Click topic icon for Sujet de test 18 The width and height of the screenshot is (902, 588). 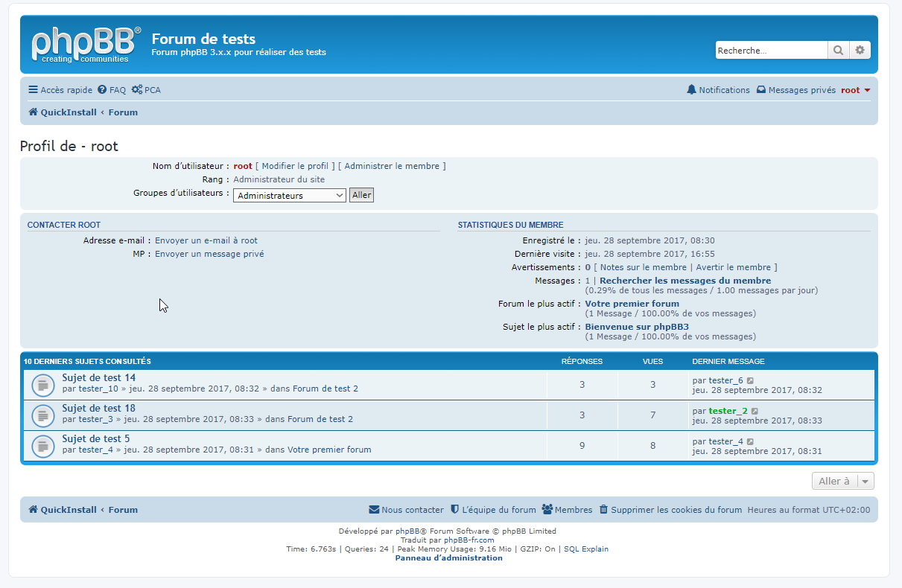[x=43, y=415]
